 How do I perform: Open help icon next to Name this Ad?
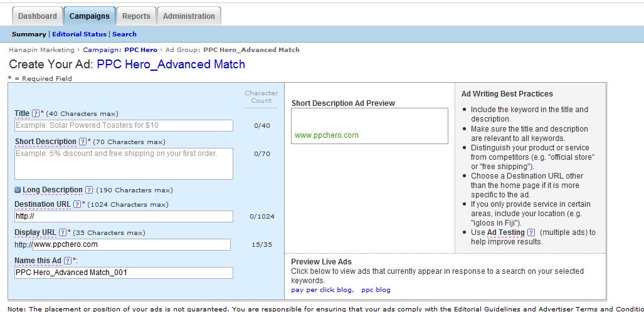[x=68, y=261]
